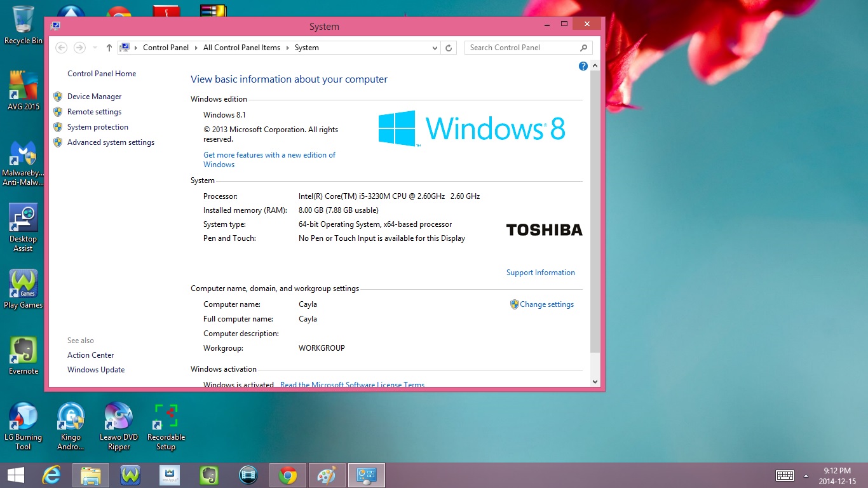This screenshot has height=488, width=868.
Task: Click the Control Panel breadcrumb
Action: coord(166,48)
